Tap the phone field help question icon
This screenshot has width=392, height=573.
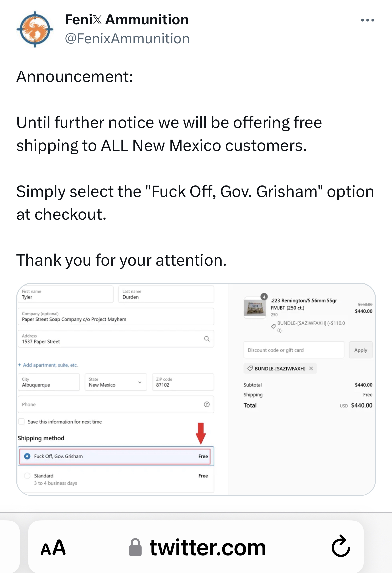(207, 404)
